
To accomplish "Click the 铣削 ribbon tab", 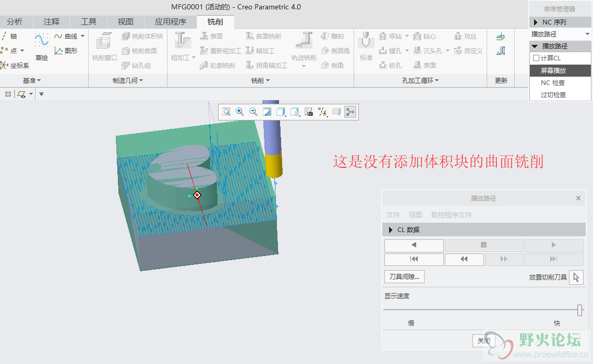I will 215,22.
